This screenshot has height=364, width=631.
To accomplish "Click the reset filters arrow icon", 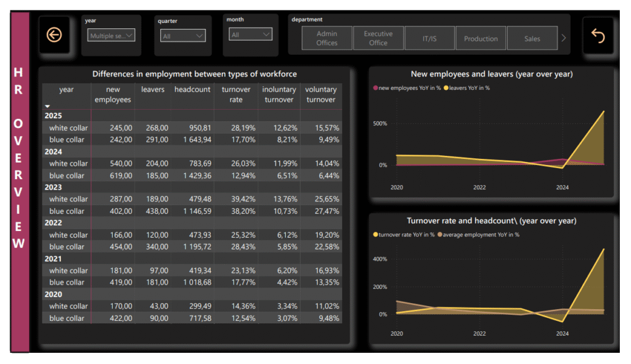I will click(x=597, y=35).
